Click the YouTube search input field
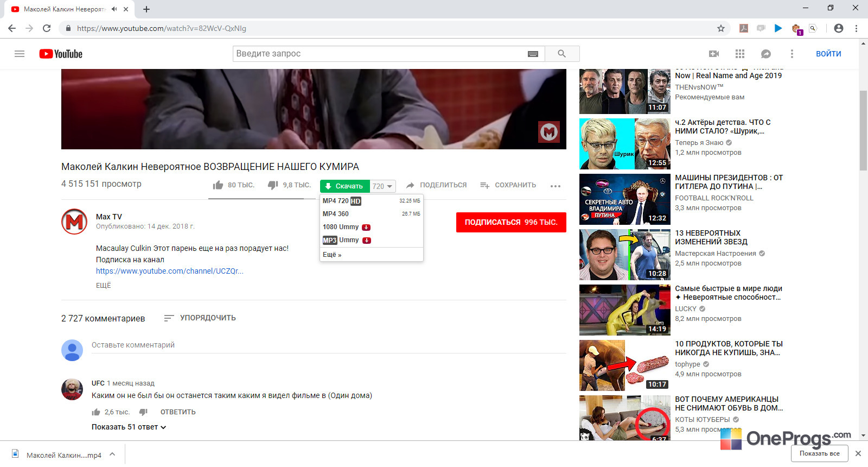This screenshot has width=868, height=467. tap(380, 54)
